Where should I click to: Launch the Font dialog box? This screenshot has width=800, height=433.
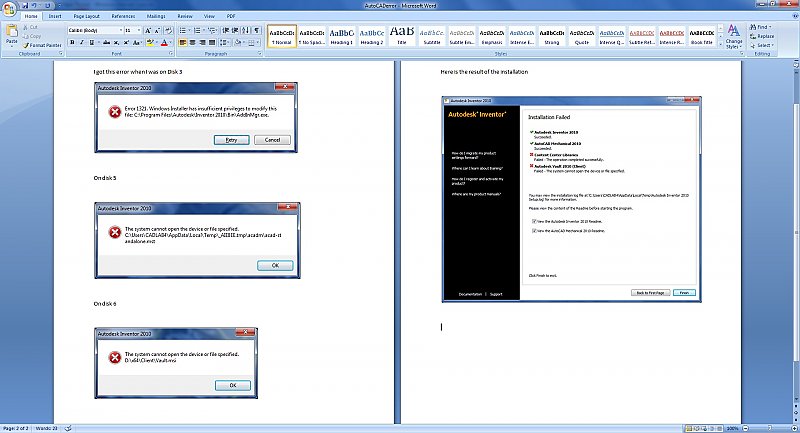click(171, 53)
